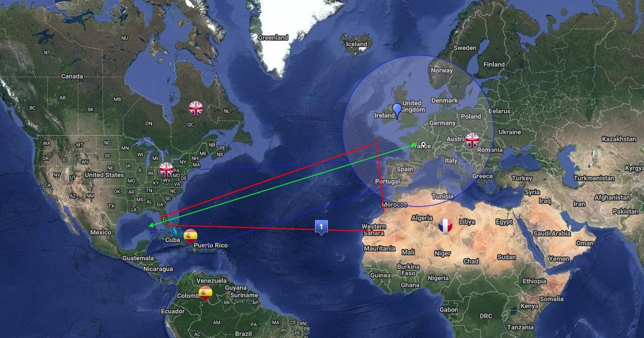Click the French flag marker in Algeria
The width and height of the screenshot is (644, 338).
(445, 226)
